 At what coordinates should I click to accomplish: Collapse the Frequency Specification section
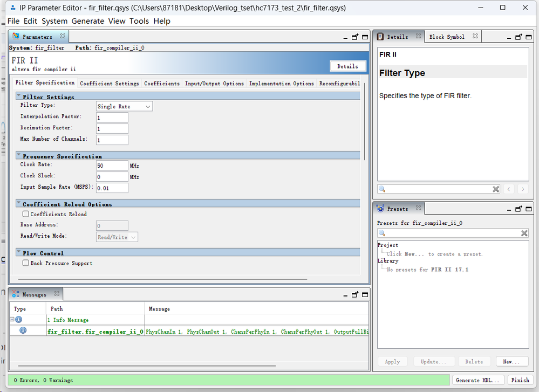click(x=19, y=155)
